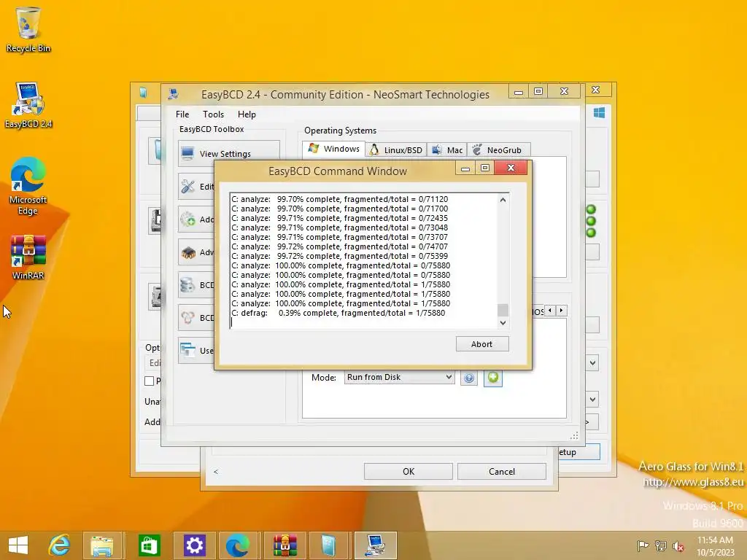Screen dimensions: 747x560
Task: Toggle the partially hidden checkbox in back window
Action: [149, 381]
